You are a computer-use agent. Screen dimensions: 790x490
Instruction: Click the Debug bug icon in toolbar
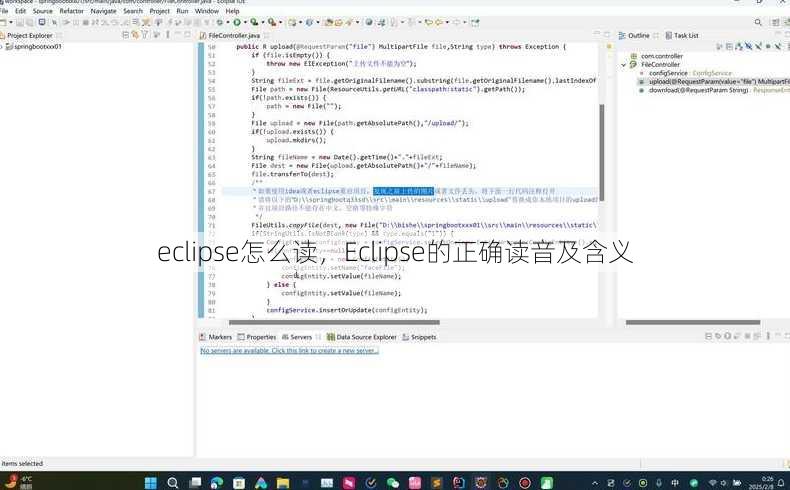click(220, 22)
